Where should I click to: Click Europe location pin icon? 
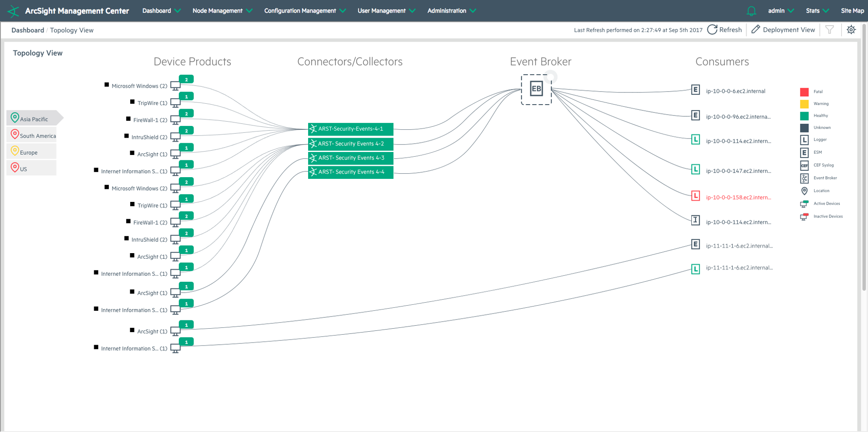pyautogui.click(x=15, y=151)
